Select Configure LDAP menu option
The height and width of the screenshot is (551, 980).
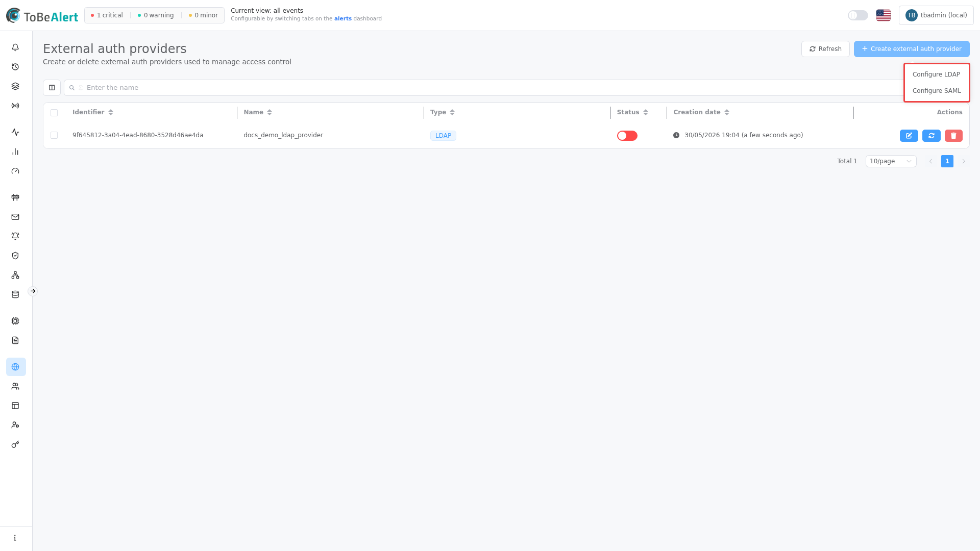936,74
